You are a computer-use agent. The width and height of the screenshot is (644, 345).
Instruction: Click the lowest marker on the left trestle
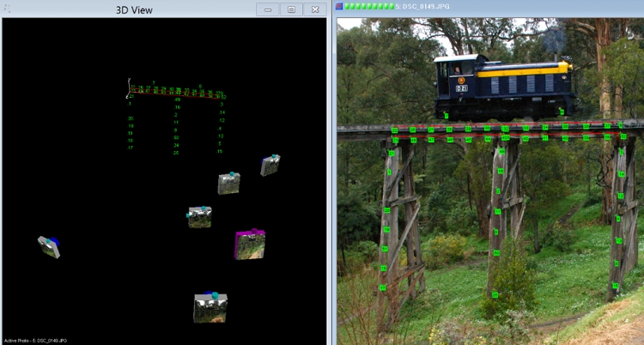(382, 287)
